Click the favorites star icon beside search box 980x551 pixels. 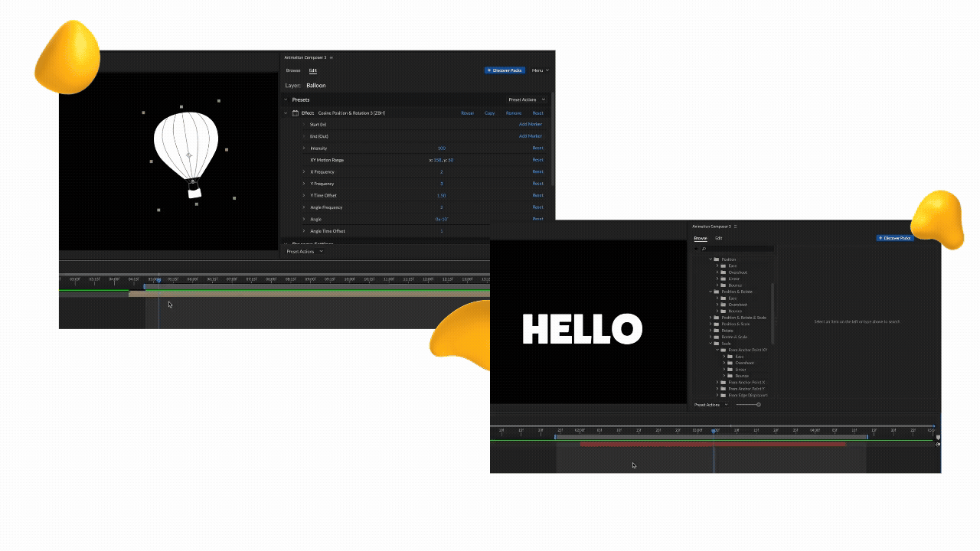[x=696, y=248]
